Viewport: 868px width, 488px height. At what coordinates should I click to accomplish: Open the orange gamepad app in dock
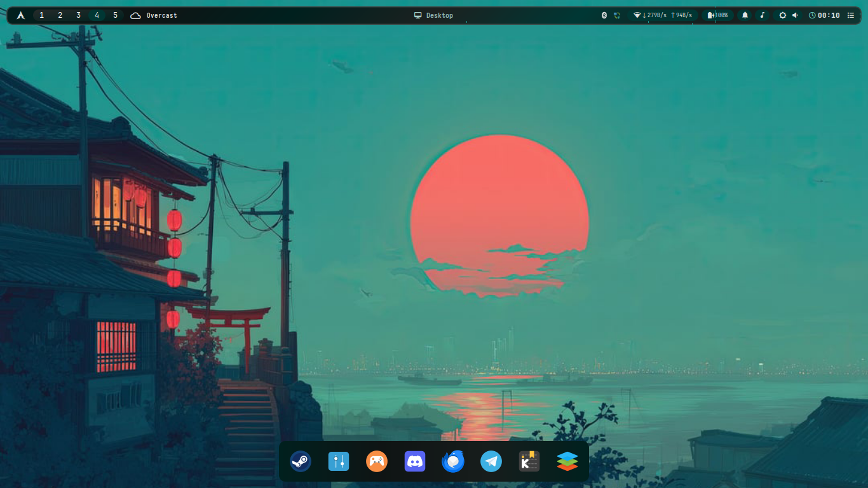(377, 461)
